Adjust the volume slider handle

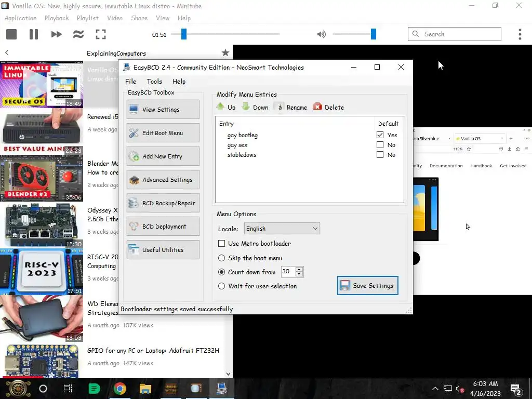(x=373, y=34)
